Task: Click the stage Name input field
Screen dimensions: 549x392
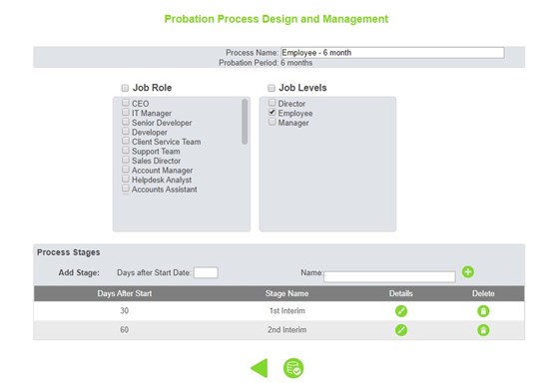Action: 389,276
